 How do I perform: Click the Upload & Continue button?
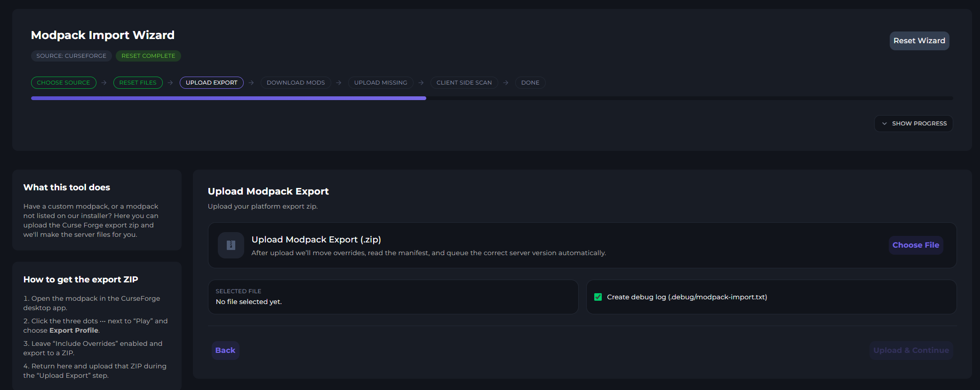910,351
